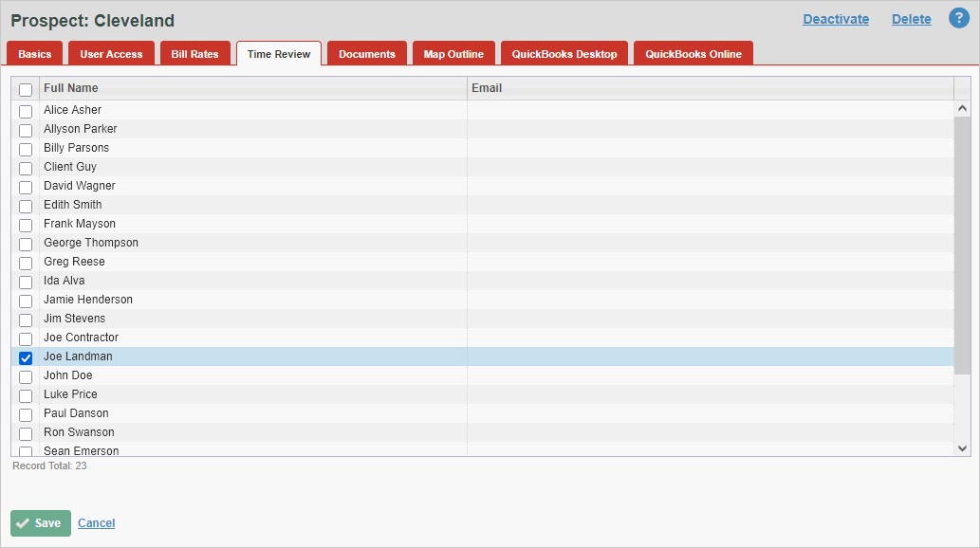Open the QuickBooks Online tab
980x548 pixels.
(x=692, y=54)
